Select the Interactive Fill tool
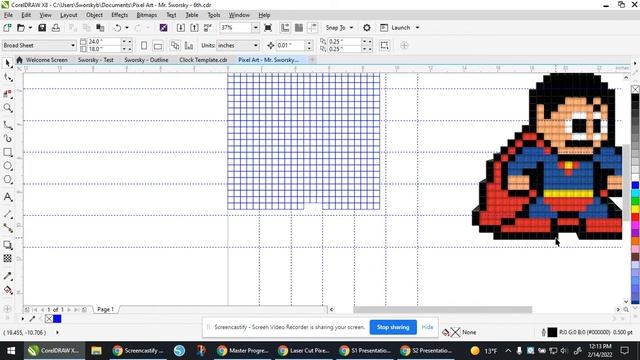 pos(8,290)
